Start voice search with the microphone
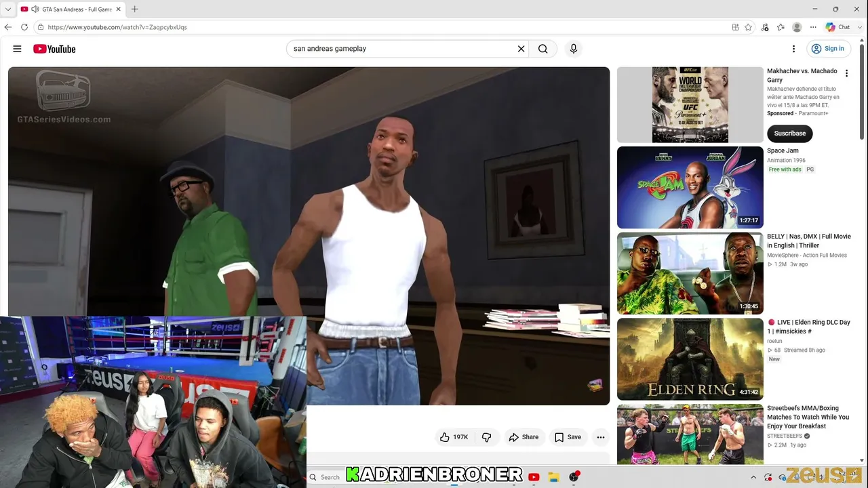Image resolution: width=868 pixels, height=488 pixels. pos(574,49)
